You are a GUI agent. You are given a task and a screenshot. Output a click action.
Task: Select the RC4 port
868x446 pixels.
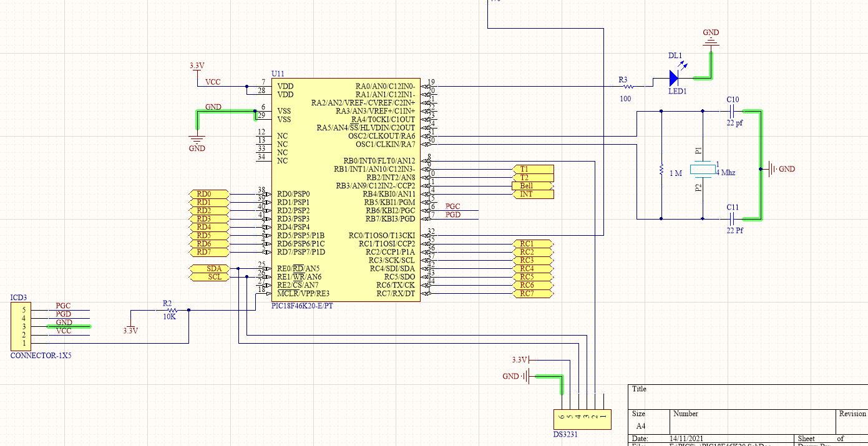pyautogui.click(x=533, y=269)
